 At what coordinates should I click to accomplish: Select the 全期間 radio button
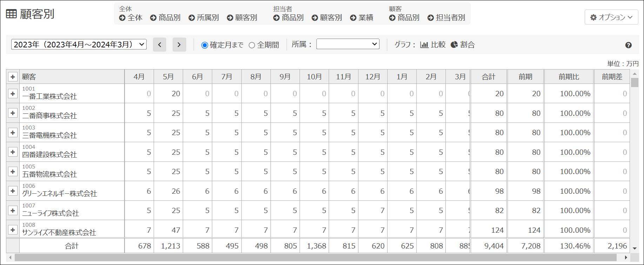pyautogui.click(x=252, y=45)
